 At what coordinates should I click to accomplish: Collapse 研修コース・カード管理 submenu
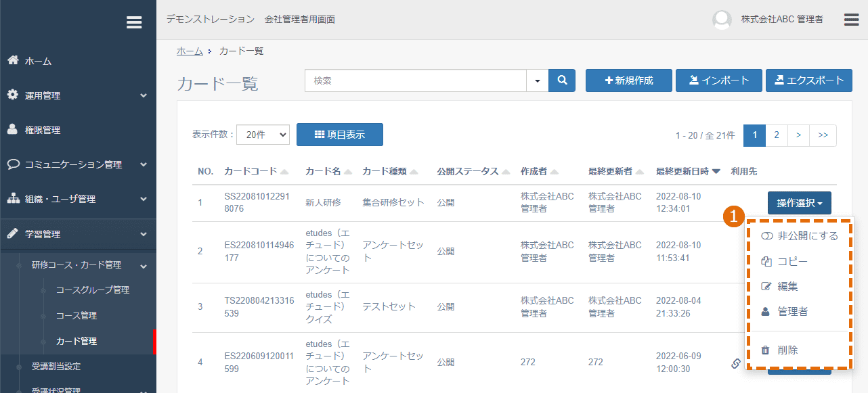click(x=78, y=264)
